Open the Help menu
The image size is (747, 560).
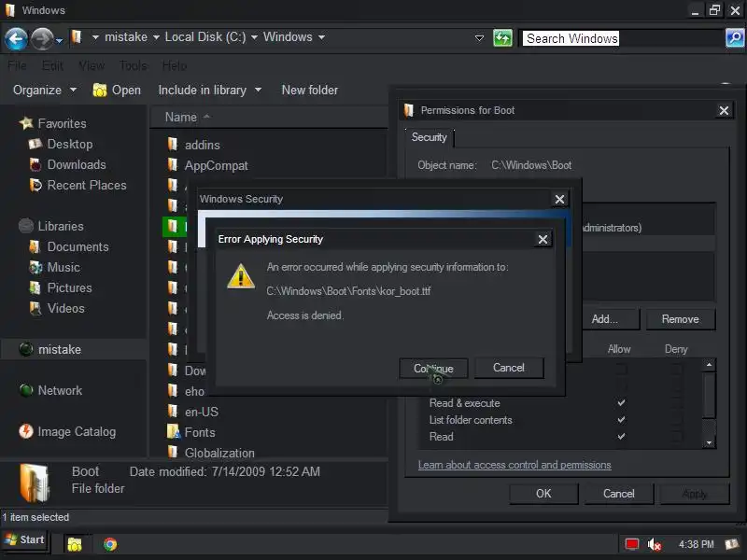pos(175,65)
